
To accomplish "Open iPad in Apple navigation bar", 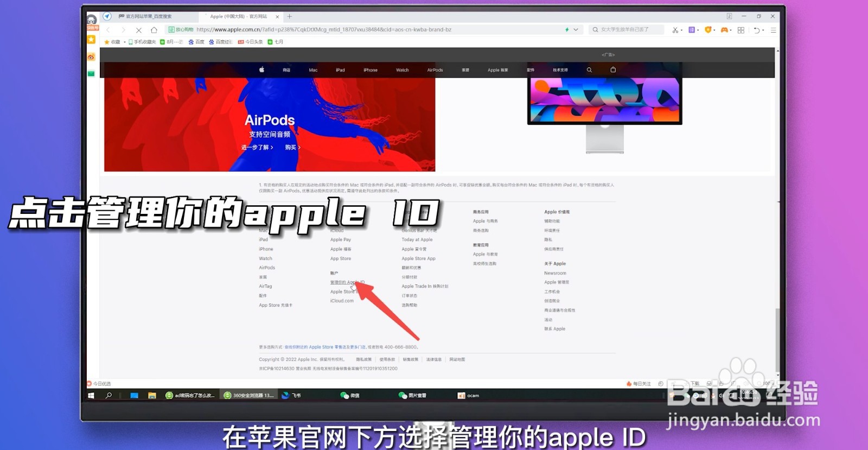I will click(340, 70).
